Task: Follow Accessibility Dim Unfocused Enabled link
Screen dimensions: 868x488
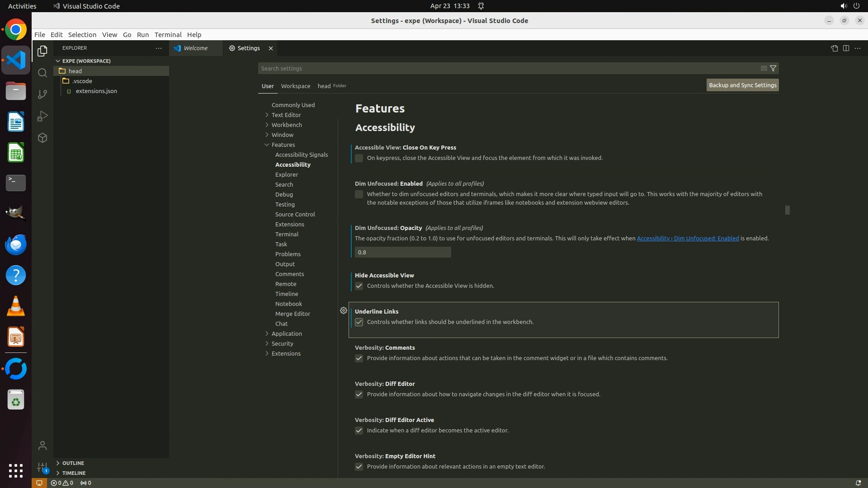Action: [688, 238]
